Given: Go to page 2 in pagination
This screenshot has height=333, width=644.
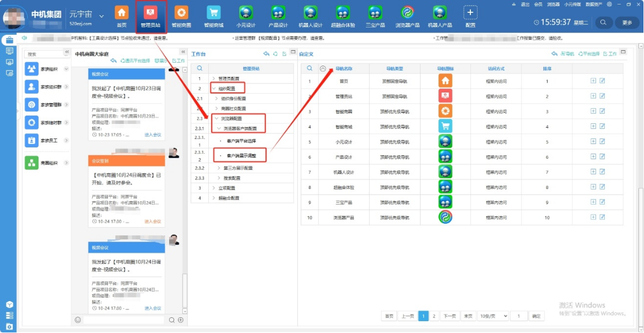Looking at the screenshot, I should pos(434,316).
